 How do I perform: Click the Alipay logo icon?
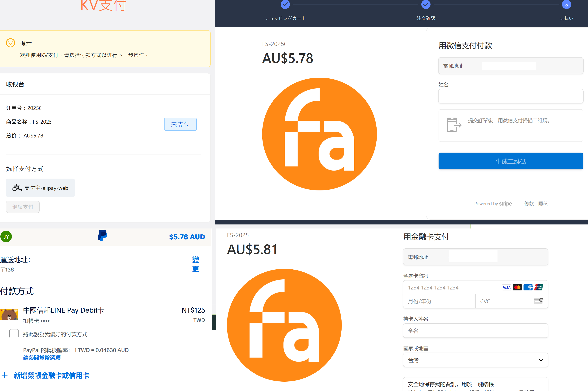coord(17,188)
